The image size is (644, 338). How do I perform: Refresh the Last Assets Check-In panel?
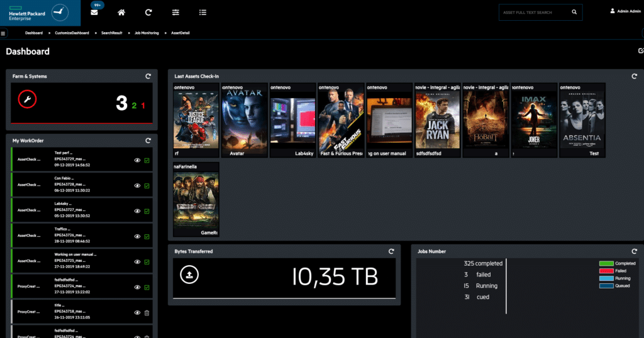634,76
